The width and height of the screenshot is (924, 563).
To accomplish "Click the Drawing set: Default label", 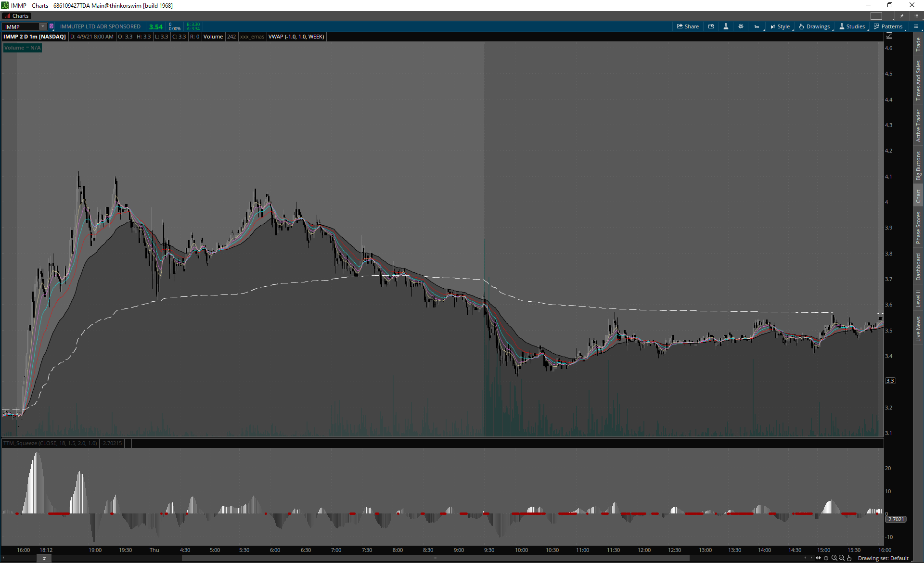I will (883, 558).
